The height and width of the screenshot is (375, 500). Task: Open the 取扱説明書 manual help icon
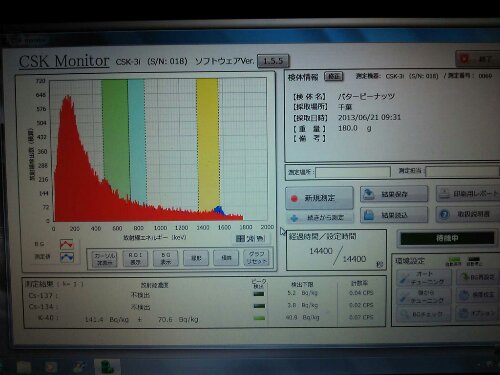(x=444, y=214)
